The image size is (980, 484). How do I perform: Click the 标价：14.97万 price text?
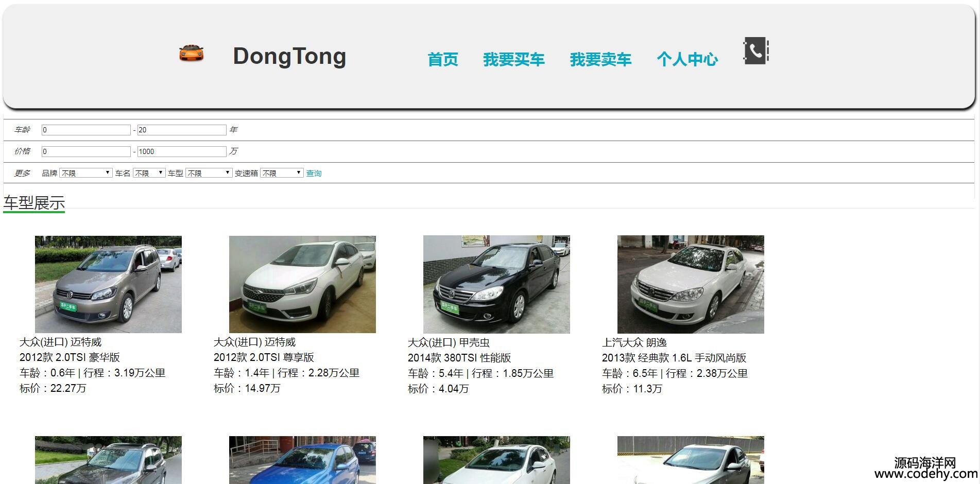click(x=247, y=388)
